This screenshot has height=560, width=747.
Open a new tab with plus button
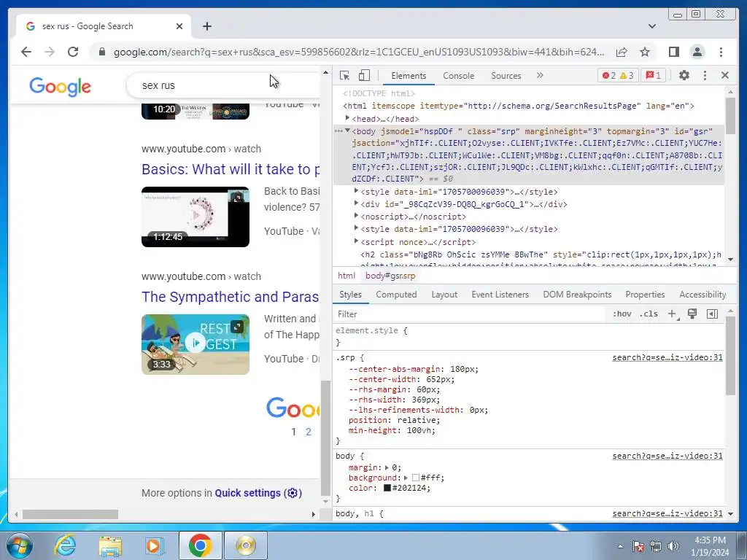(206, 26)
